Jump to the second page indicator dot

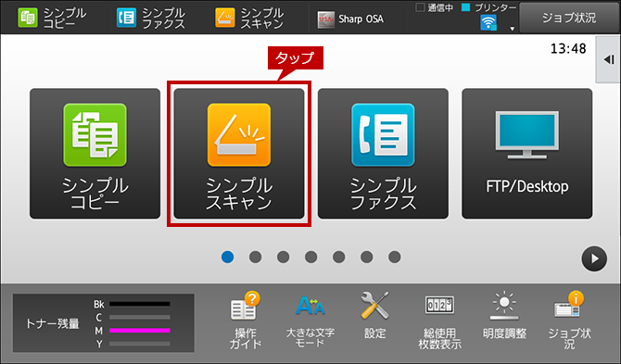click(255, 257)
